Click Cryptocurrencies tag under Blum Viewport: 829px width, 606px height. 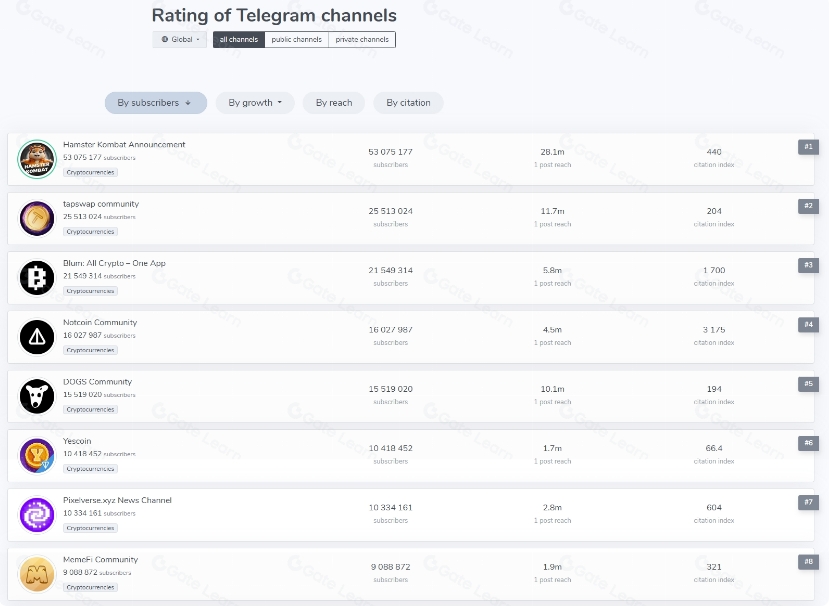click(90, 291)
